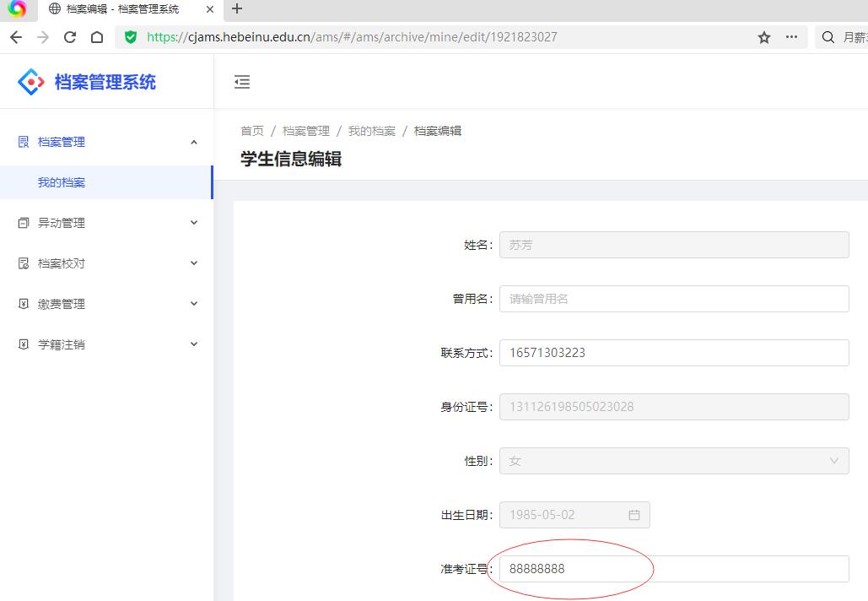The width and height of the screenshot is (868, 601).
Task: Reload the page with the refresh icon
Action: [70, 37]
